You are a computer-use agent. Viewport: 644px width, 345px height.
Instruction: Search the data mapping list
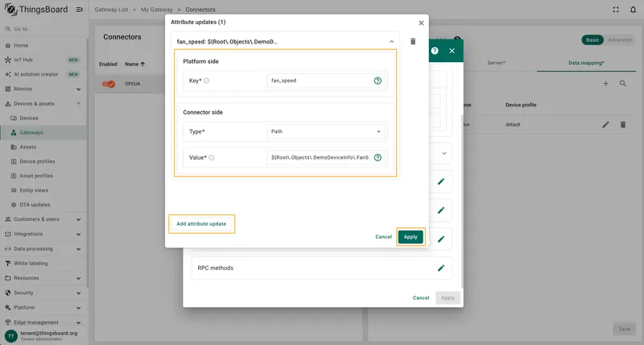pos(622,84)
